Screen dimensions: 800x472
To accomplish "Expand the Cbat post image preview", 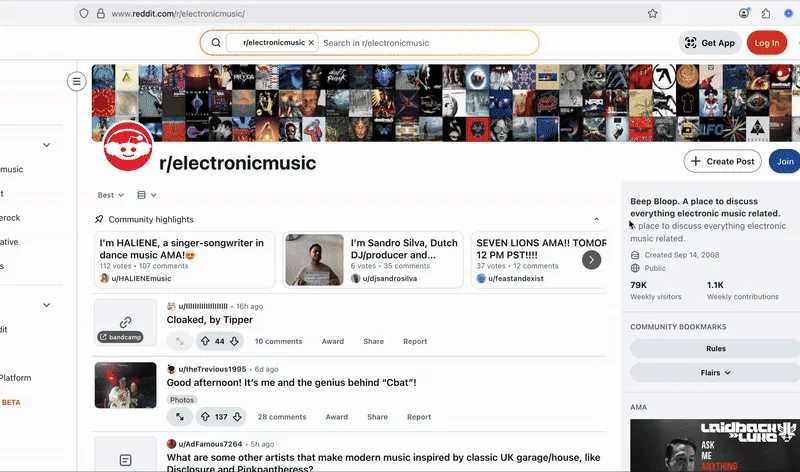I will pos(180,417).
